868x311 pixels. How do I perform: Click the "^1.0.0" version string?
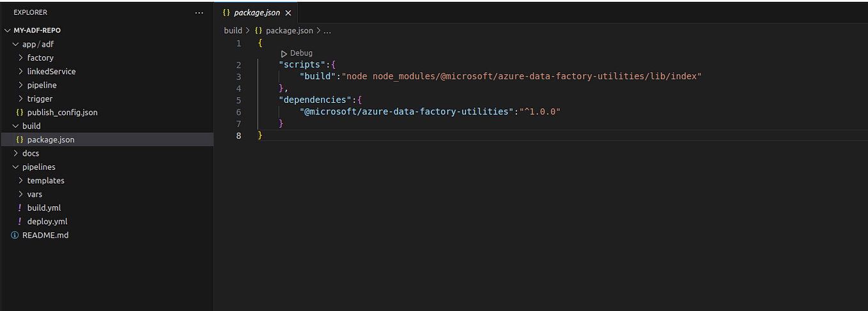539,112
